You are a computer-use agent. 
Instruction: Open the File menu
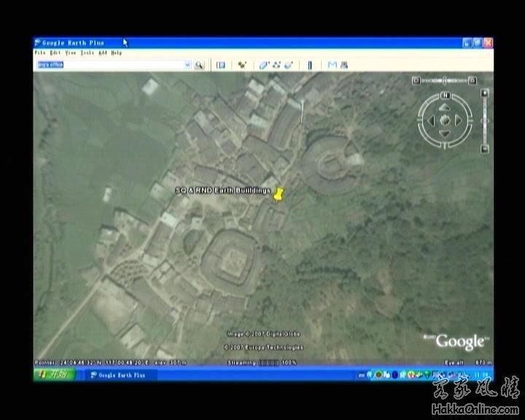(40, 53)
